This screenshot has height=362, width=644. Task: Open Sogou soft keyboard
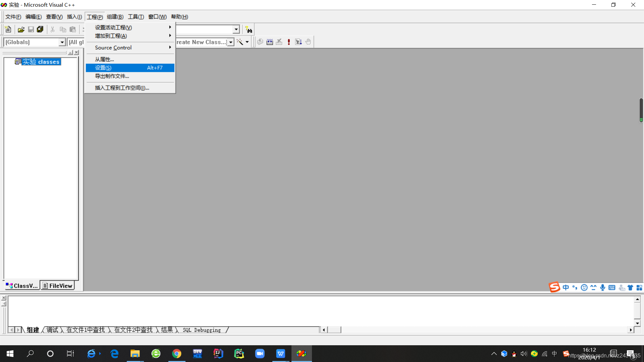tap(612, 288)
